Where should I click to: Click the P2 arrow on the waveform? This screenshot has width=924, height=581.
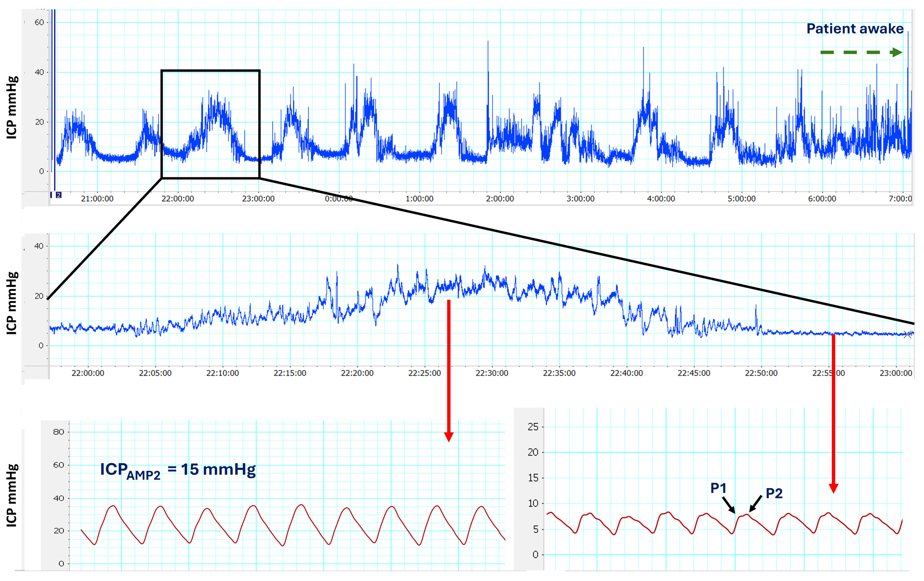click(756, 503)
